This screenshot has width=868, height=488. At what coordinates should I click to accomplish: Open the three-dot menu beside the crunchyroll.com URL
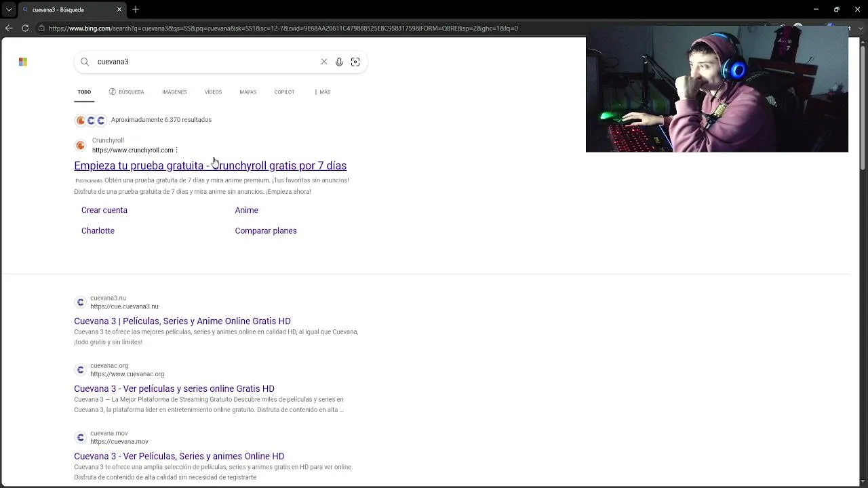tap(177, 150)
